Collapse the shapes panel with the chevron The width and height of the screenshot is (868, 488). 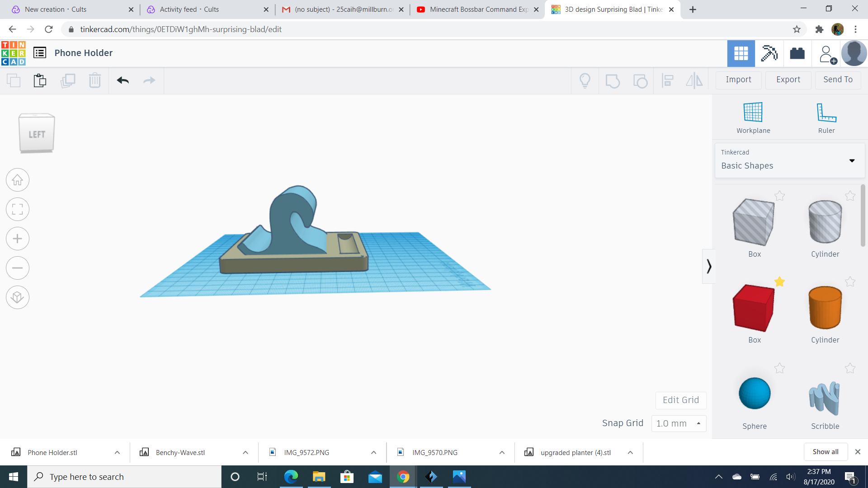click(708, 266)
